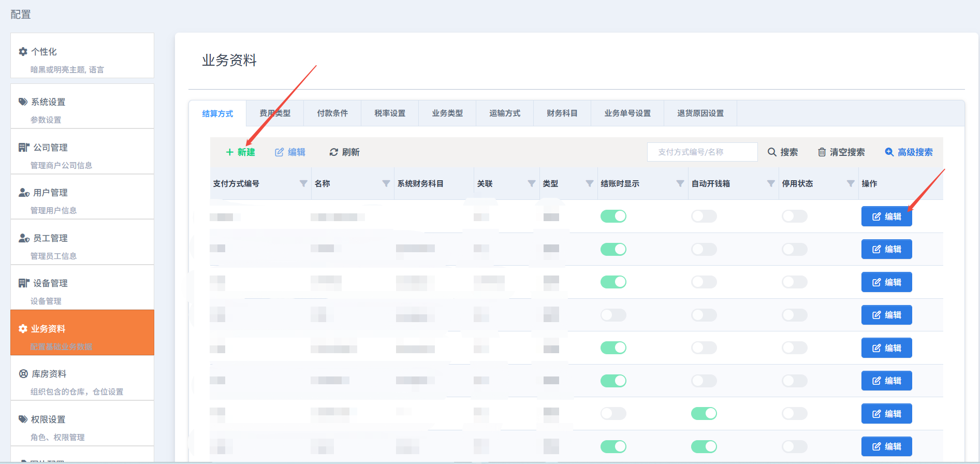This screenshot has width=980, height=464.
Task: Click the 清空搜索 trash icon
Action: coord(822,152)
